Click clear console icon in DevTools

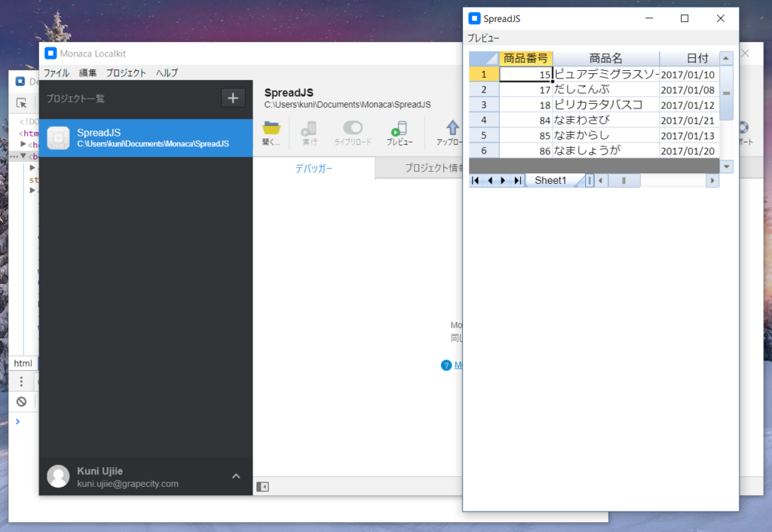(21, 402)
